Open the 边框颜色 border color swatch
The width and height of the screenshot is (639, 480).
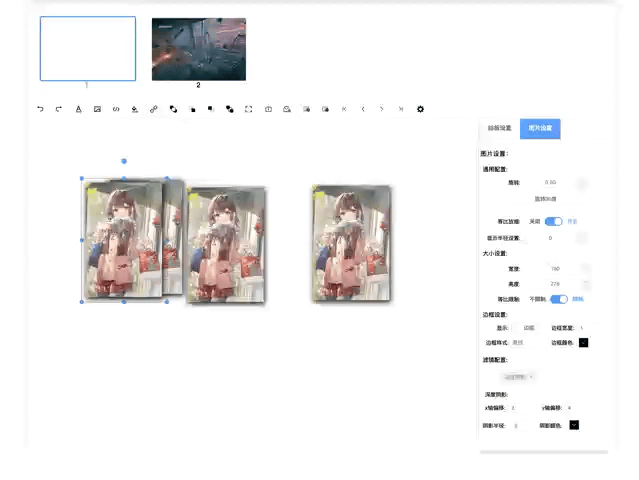coord(584,343)
